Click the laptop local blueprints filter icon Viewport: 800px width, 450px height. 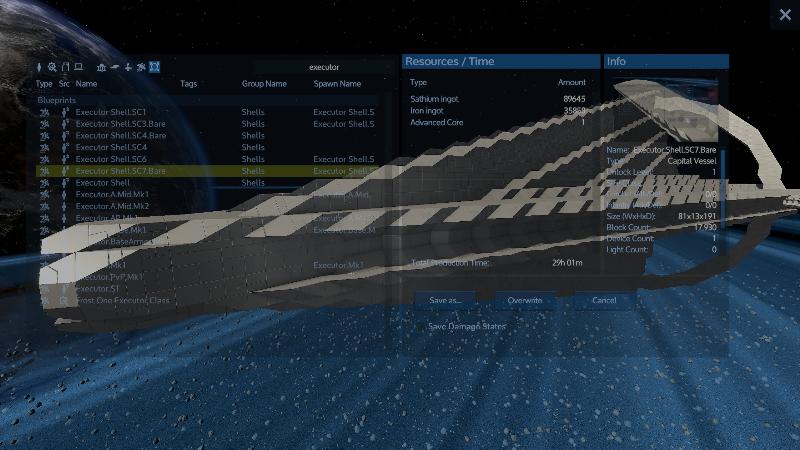pos(79,67)
